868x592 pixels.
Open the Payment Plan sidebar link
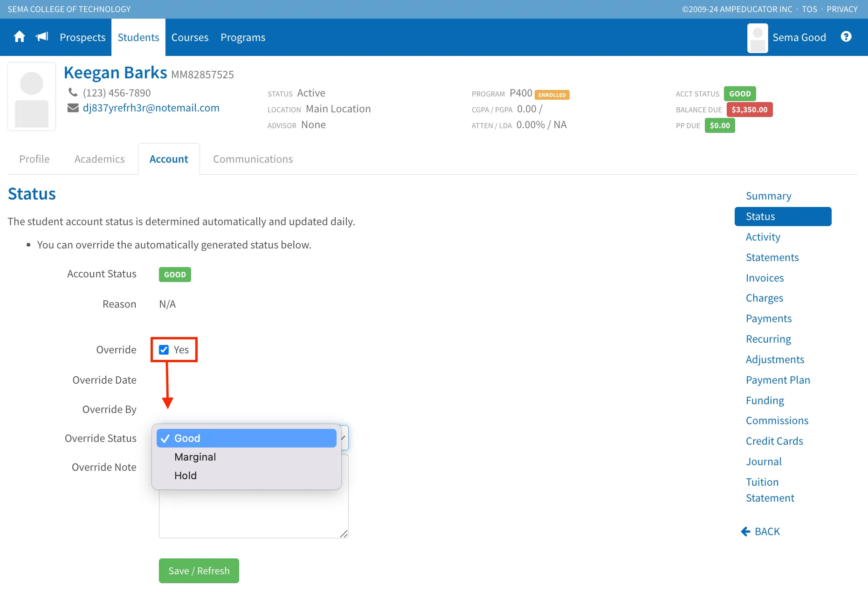778,380
